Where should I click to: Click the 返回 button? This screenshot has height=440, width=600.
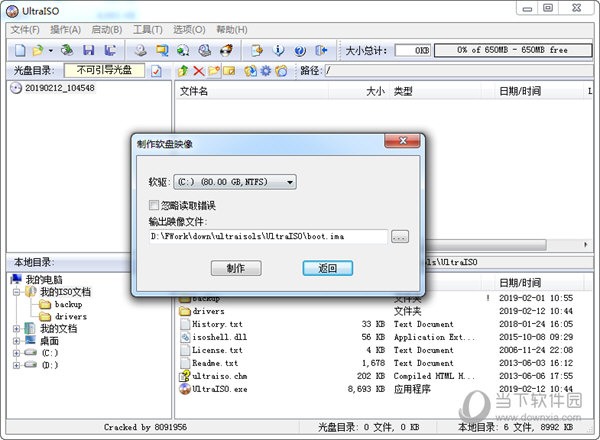pyautogui.click(x=328, y=268)
